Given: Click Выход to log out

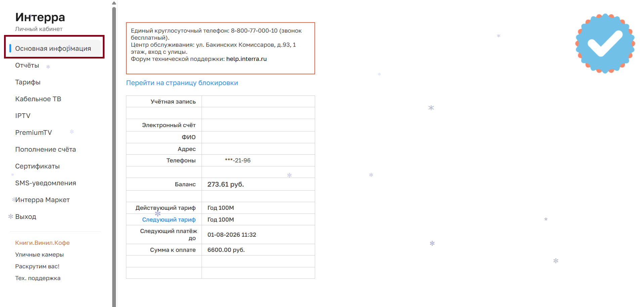Looking at the screenshot, I should 26,217.
